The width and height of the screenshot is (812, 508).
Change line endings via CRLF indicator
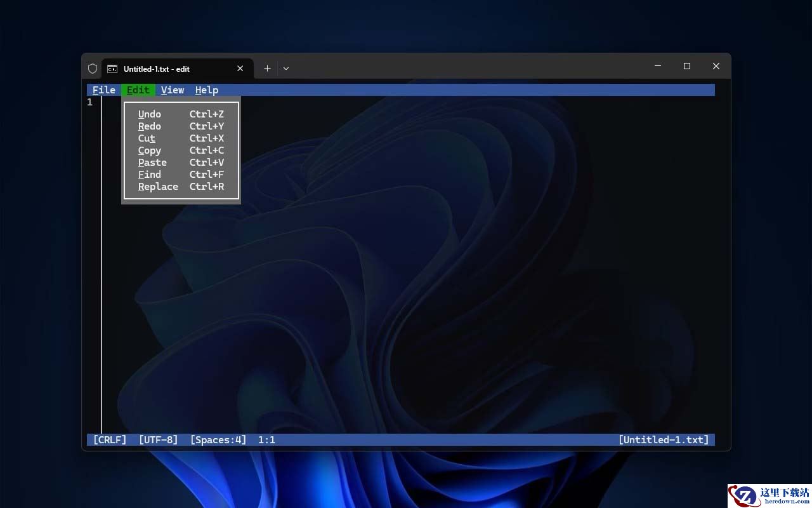pyautogui.click(x=110, y=439)
